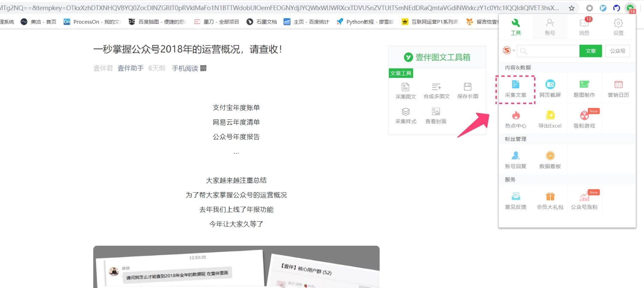The height and width of the screenshot is (288, 644).
Task: Open the ProcessOn bookmark
Action: tap(92, 22)
